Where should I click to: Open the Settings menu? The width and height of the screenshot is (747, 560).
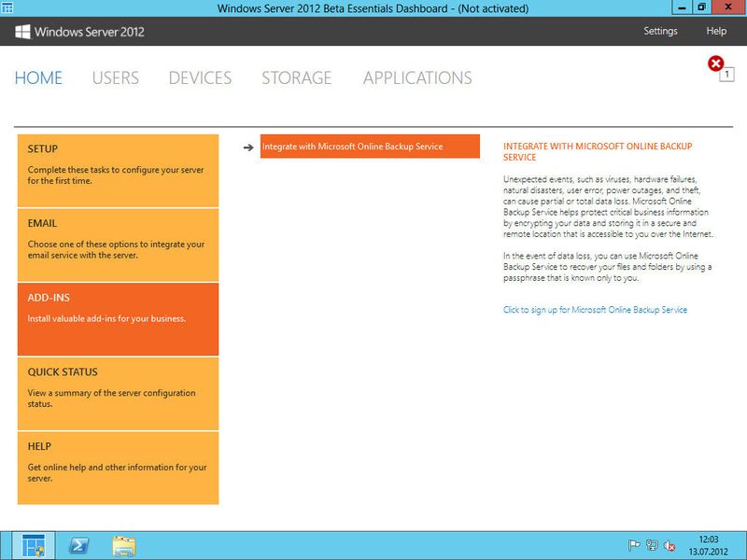[662, 31]
